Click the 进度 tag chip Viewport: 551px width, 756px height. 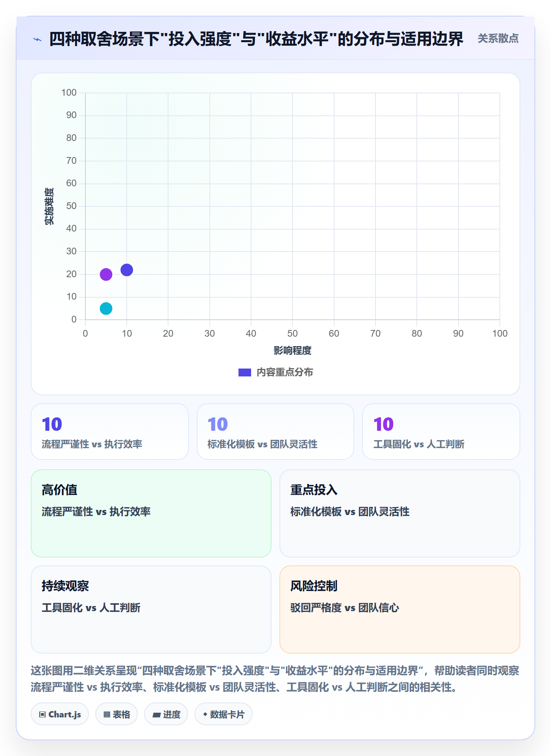166,714
